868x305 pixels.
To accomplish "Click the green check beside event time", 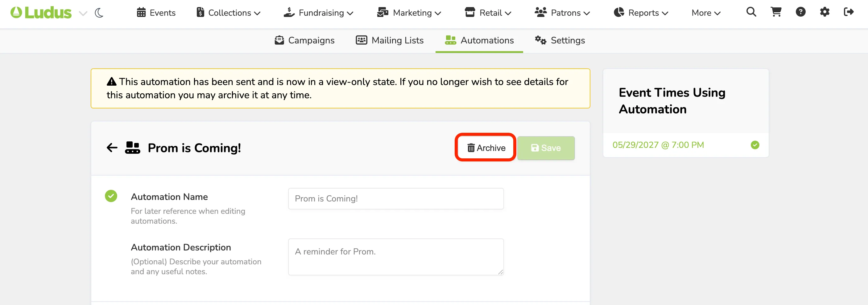I will [755, 145].
